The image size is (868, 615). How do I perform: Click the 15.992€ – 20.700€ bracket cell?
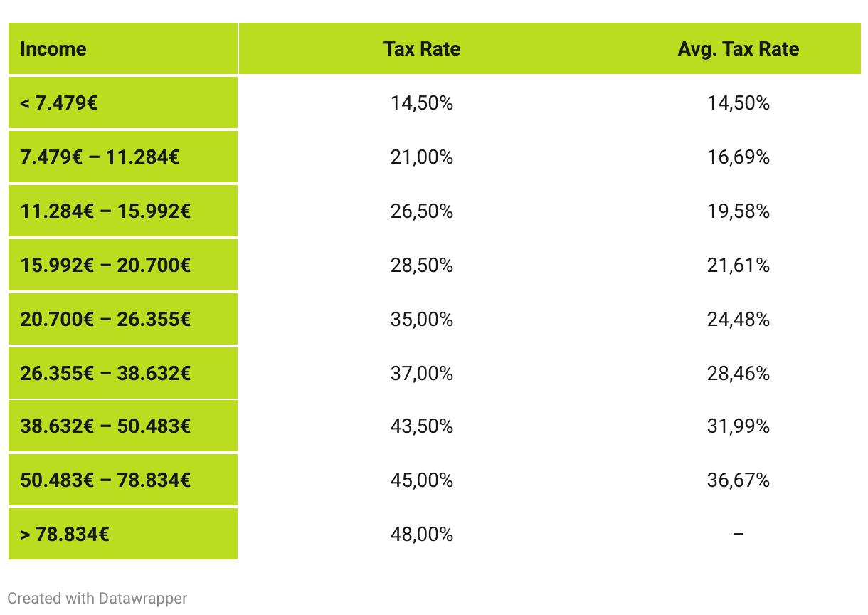123,265
